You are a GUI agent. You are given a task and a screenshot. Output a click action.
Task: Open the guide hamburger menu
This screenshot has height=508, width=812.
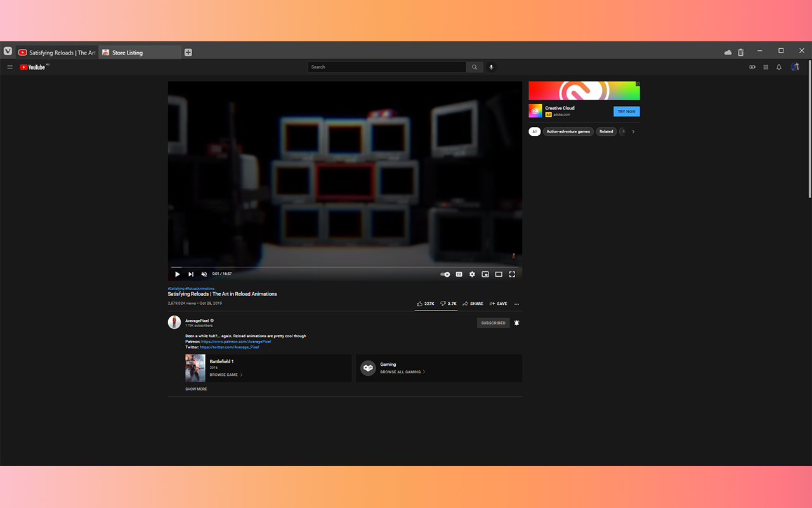pos(10,67)
